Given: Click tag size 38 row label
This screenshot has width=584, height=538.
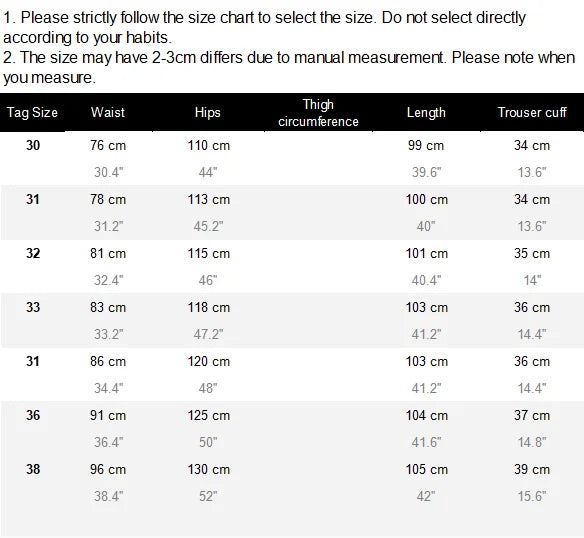Looking at the screenshot, I should coord(33,469).
